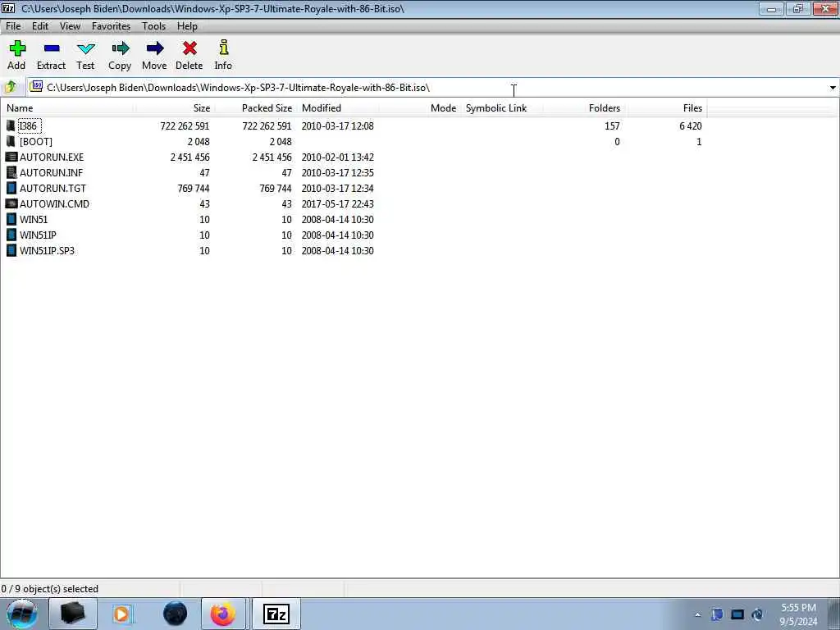Click the volume tray icon
Viewport: 840px width, 630px height.
[x=757, y=614]
